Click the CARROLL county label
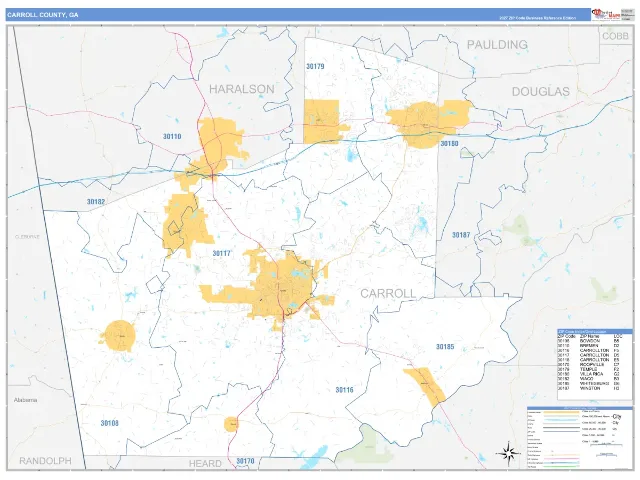 tap(388, 293)
